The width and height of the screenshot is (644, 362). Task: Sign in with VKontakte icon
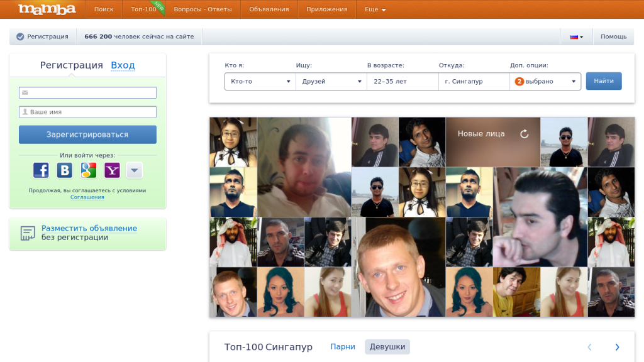[x=65, y=170]
